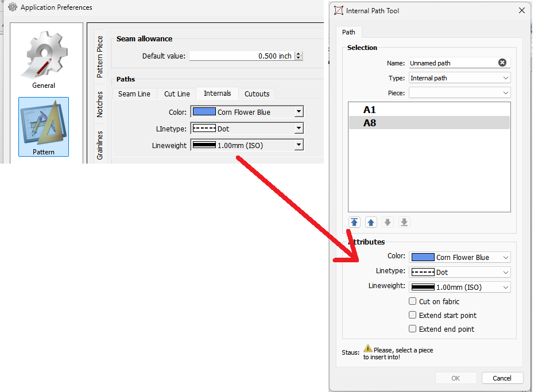
Task: Open the Type dropdown showing Internal path
Action: (459, 78)
